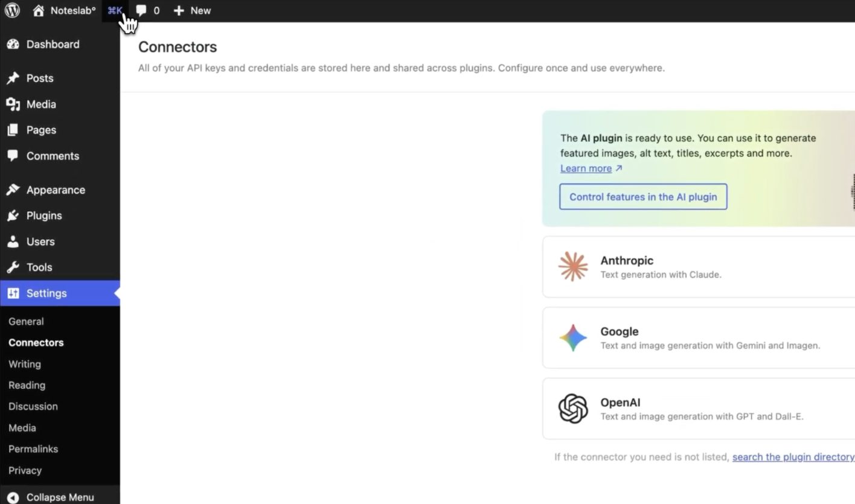Select the Settings menu item
The height and width of the screenshot is (504, 855).
60,293
